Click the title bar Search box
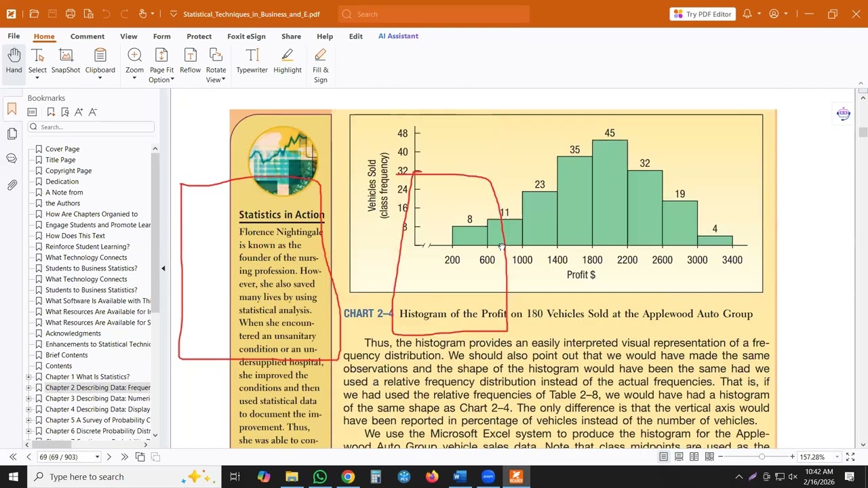 pyautogui.click(x=434, y=14)
